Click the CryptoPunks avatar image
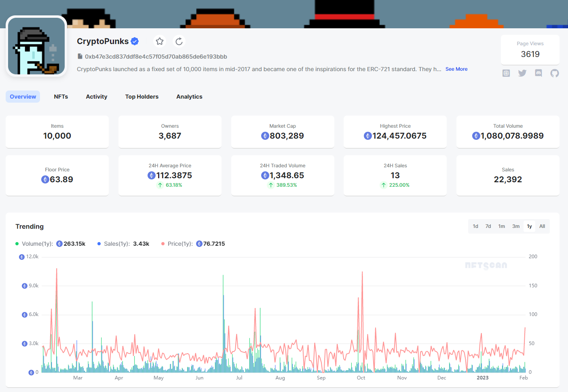 pos(36,46)
